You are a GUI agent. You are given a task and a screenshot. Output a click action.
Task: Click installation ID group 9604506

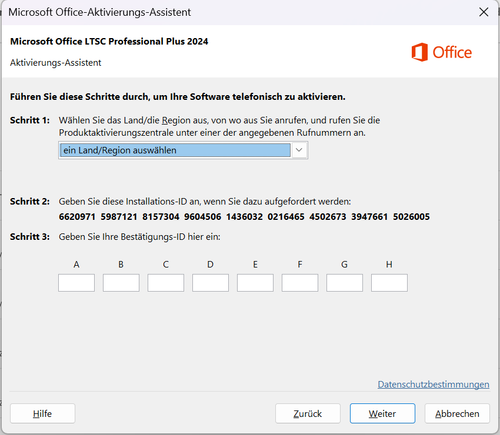pos(203,217)
